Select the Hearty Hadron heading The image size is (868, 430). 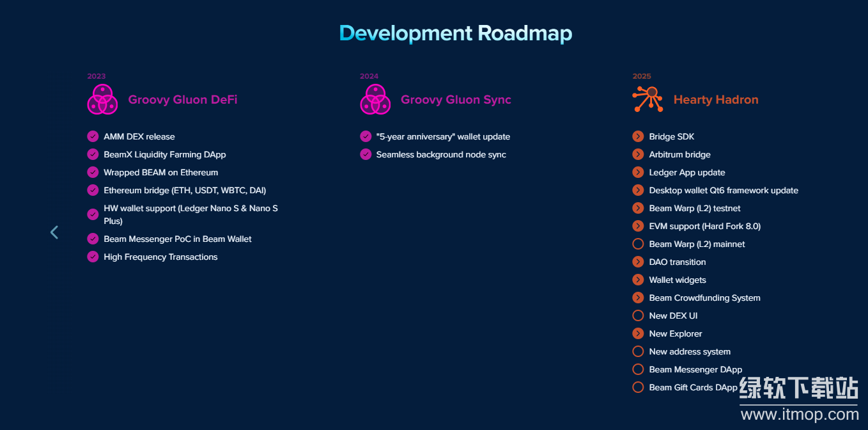pyautogui.click(x=716, y=100)
